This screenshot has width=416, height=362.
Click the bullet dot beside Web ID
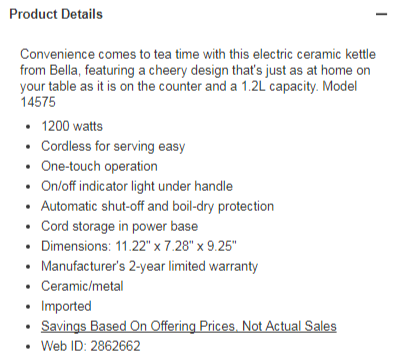(28, 347)
